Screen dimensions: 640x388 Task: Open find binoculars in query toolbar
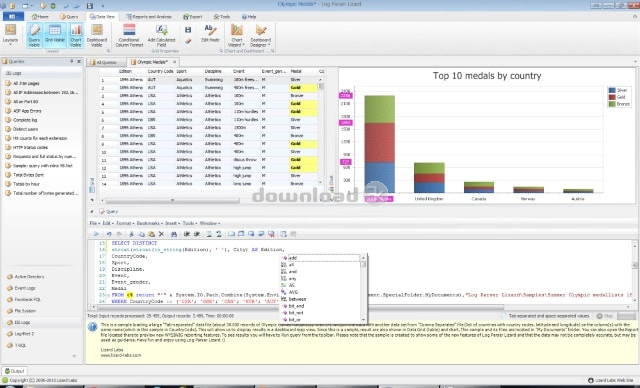tap(174, 234)
